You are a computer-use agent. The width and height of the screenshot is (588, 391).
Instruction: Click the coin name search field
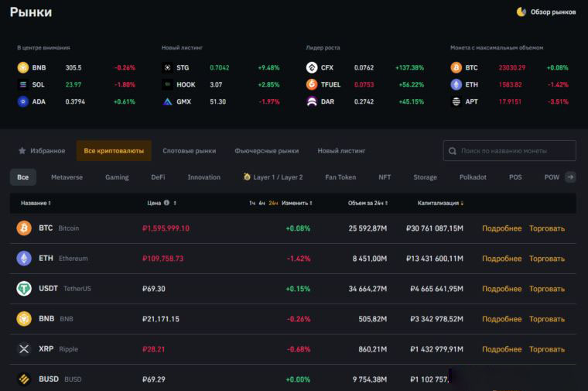tap(509, 150)
